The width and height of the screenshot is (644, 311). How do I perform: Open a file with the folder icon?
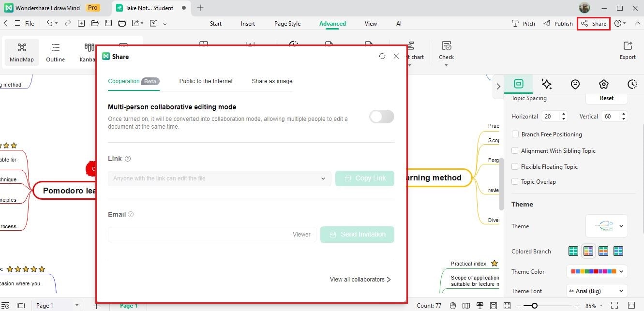coord(95,23)
